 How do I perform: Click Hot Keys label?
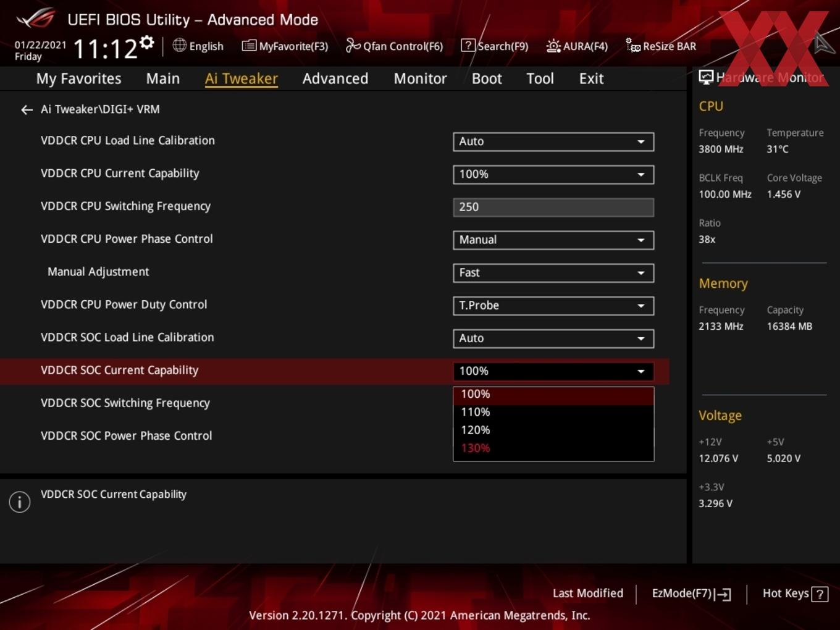pyautogui.click(x=786, y=594)
